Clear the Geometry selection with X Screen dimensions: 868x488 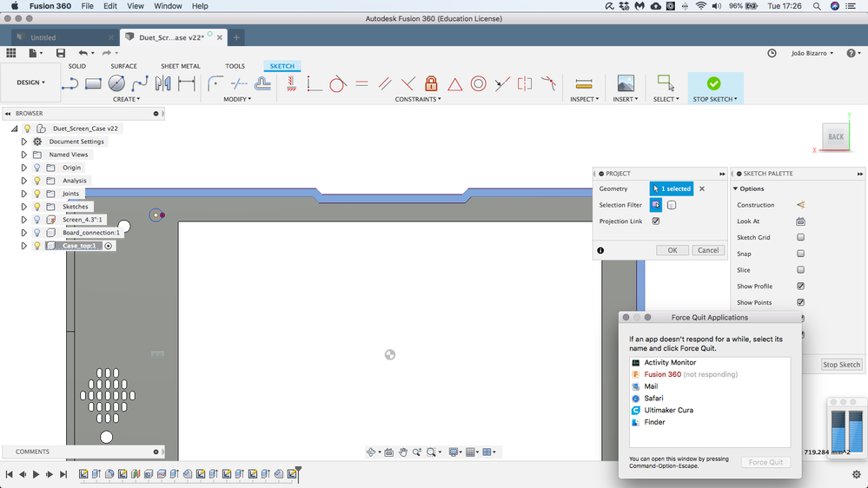[x=702, y=188]
